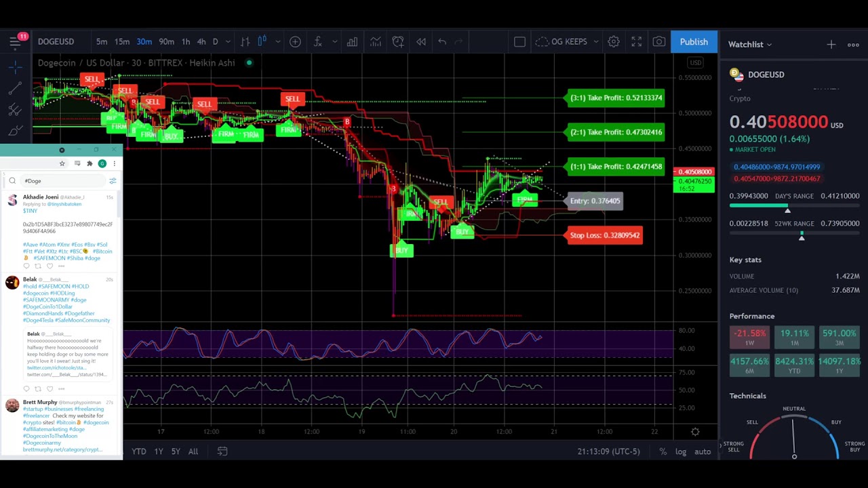Open the USD currency selector on price axis

696,63
